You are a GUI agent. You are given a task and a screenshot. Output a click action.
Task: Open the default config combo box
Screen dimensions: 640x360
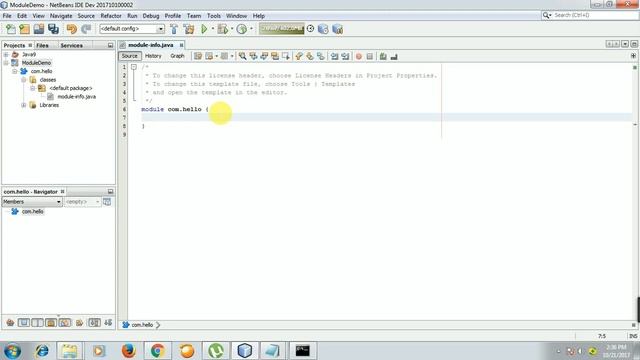pos(132,29)
